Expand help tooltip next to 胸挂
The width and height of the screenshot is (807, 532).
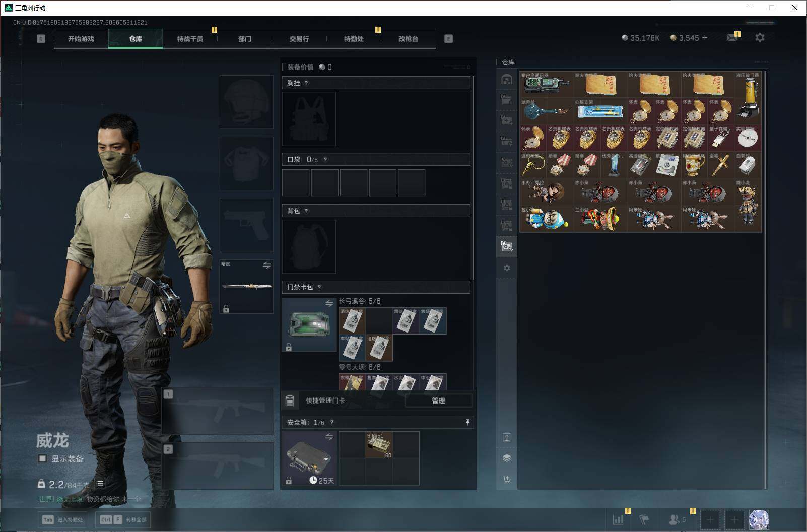pyautogui.click(x=306, y=83)
